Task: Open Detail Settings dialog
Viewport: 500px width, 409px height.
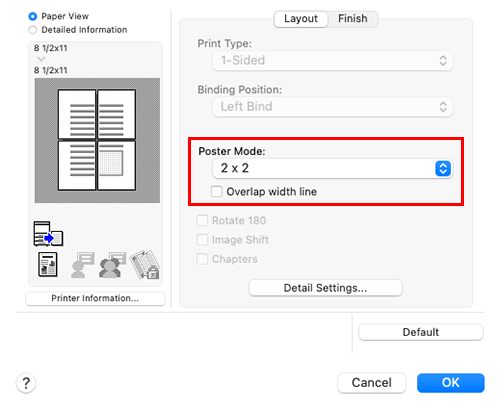Action: tap(325, 288)
